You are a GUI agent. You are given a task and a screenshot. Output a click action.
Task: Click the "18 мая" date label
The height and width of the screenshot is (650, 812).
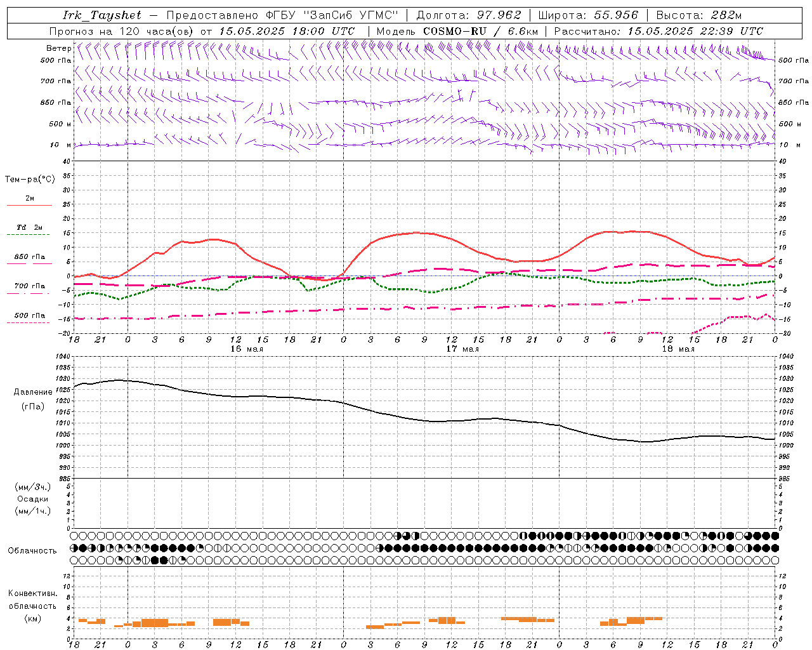678,349
